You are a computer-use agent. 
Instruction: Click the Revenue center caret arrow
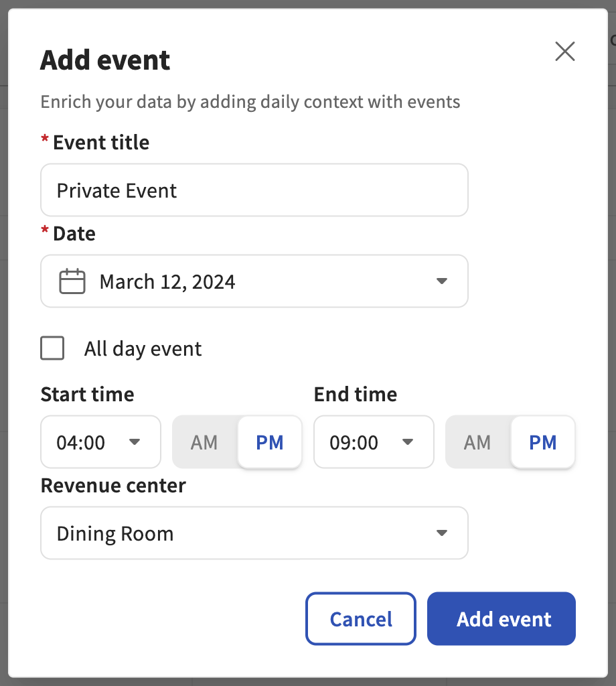point(441,533)
